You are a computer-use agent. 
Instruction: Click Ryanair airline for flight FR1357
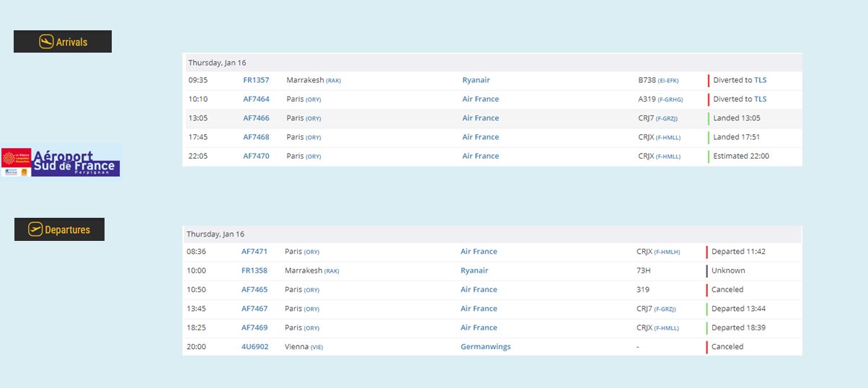[476, 80]
